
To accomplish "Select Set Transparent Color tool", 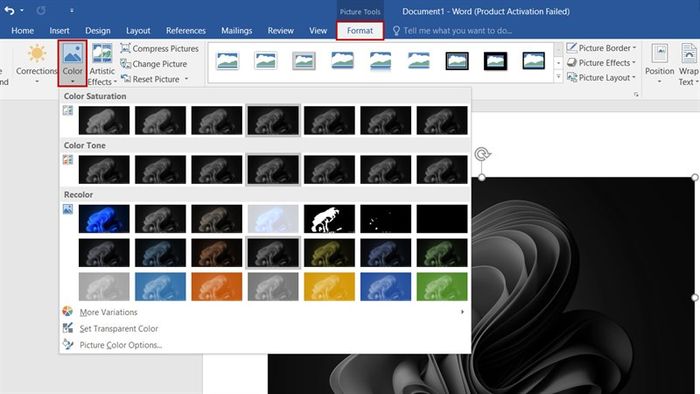I will pyautogui.click(x=119, y=328).
